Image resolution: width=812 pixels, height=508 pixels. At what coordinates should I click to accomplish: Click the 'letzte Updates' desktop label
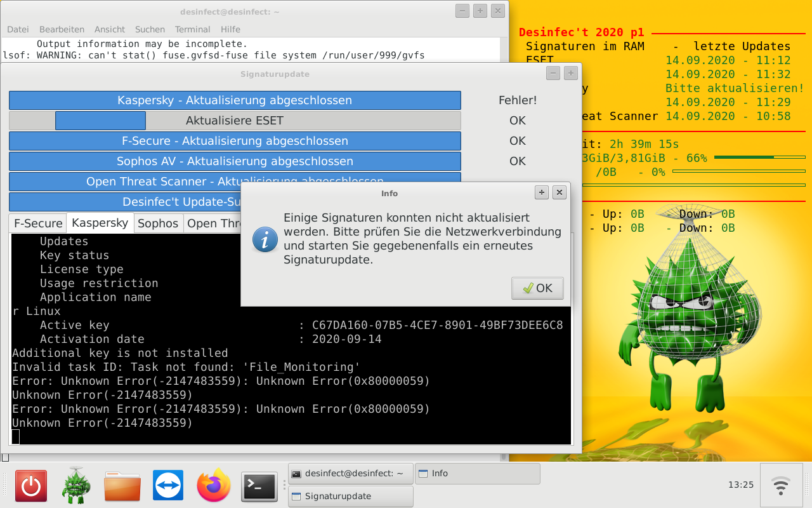click(742, 46)
